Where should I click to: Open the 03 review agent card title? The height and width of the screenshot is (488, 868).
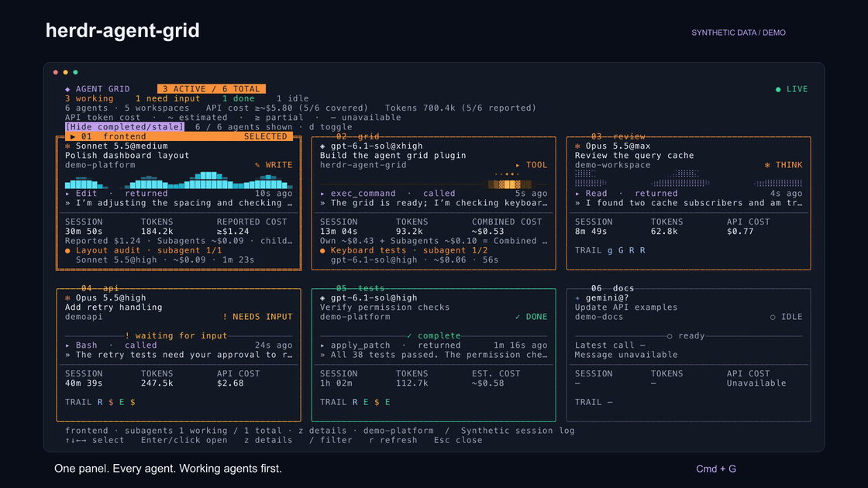(618, 136)
